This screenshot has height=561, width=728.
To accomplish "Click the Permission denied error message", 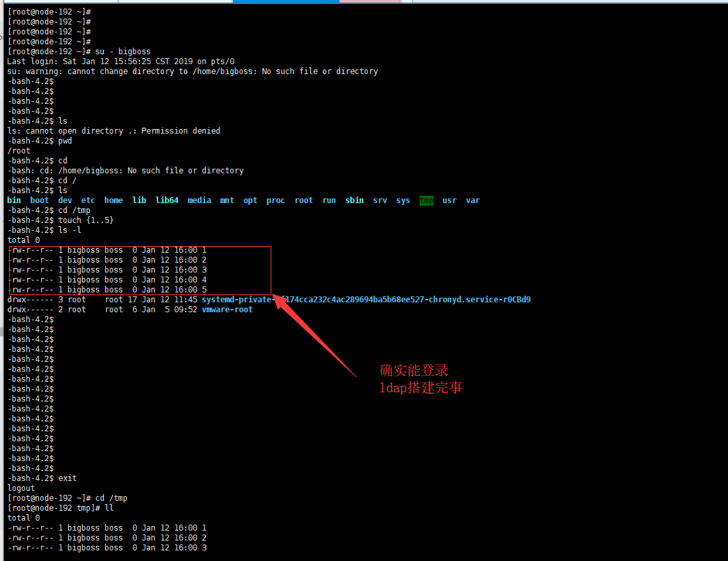I will click(x=111, y=130).
